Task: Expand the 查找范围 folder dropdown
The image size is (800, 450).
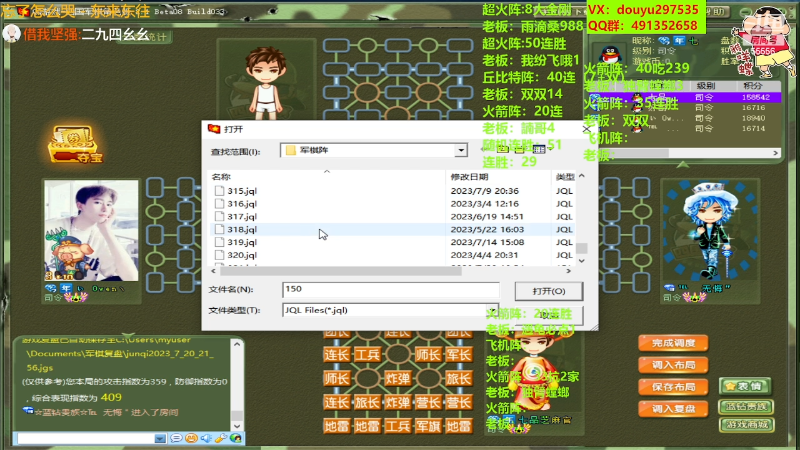Action: coord(461,150)
